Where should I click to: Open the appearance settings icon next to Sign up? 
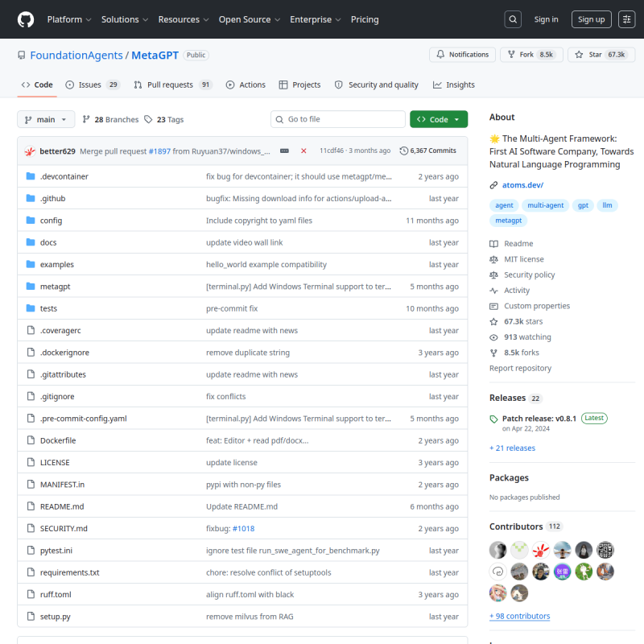coord(626,19)
